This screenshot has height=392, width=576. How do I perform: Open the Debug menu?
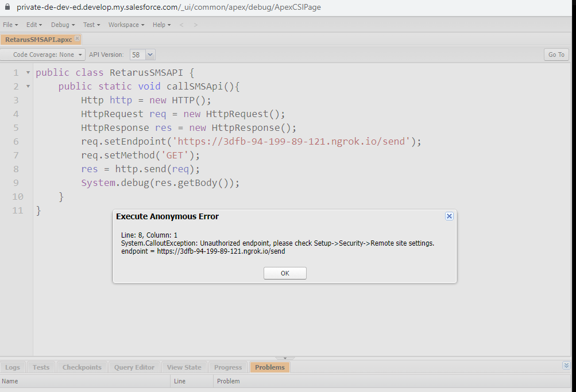point(63,25)
